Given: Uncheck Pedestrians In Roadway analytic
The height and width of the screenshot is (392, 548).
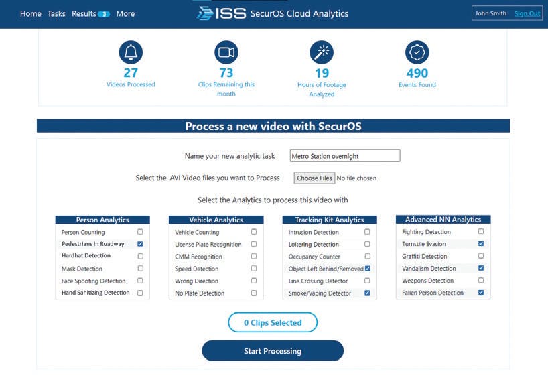Looking at the screenshot, I should pos(140,244).
